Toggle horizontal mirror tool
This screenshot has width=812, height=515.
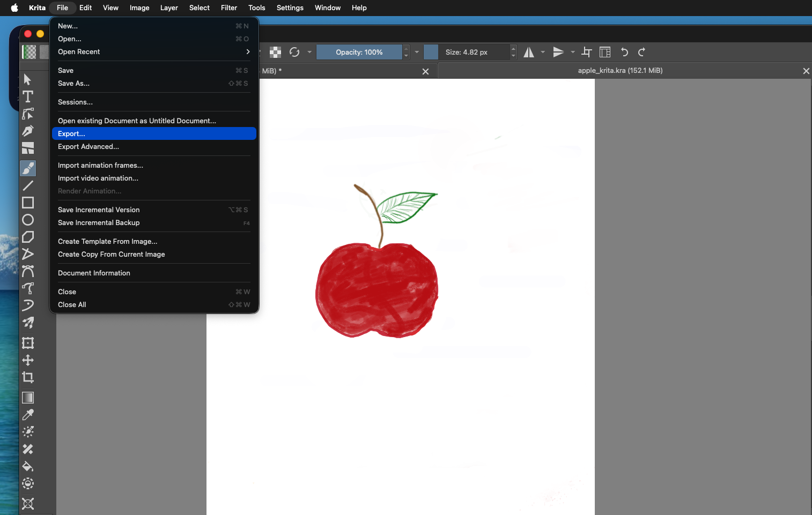click(x=529, y=52)
